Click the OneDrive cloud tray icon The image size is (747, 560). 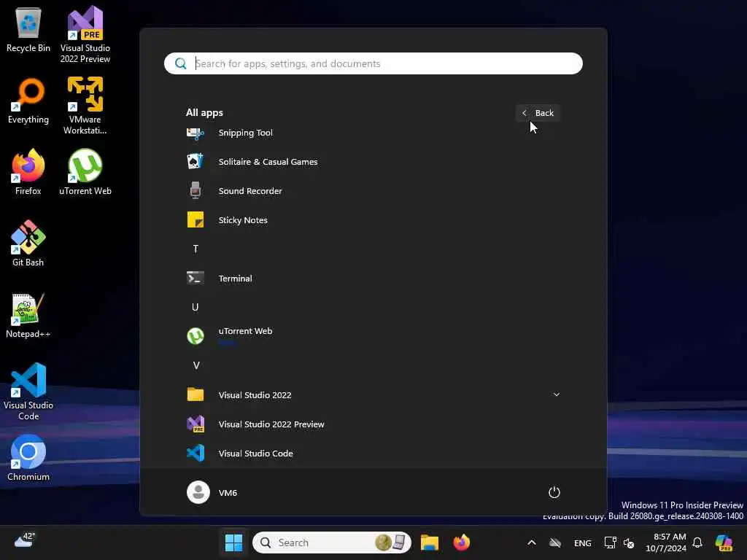coord(555,542)
